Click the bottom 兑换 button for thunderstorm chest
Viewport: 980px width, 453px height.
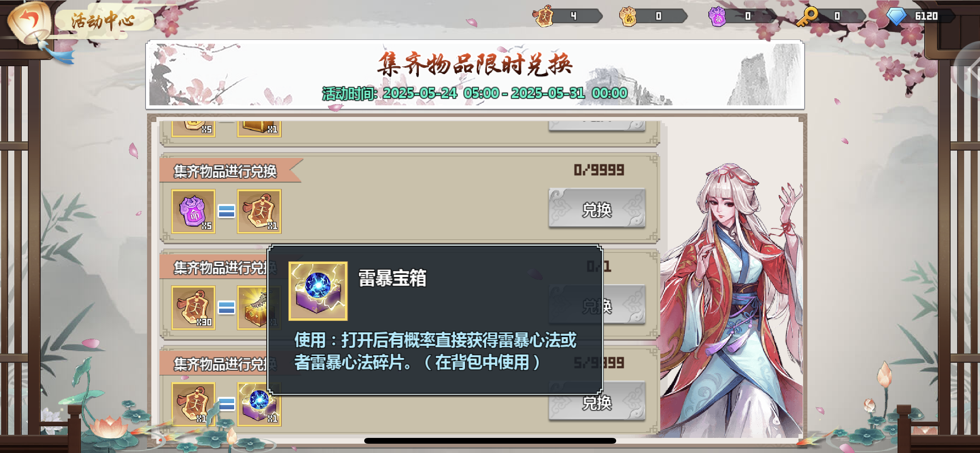point(597,403)
